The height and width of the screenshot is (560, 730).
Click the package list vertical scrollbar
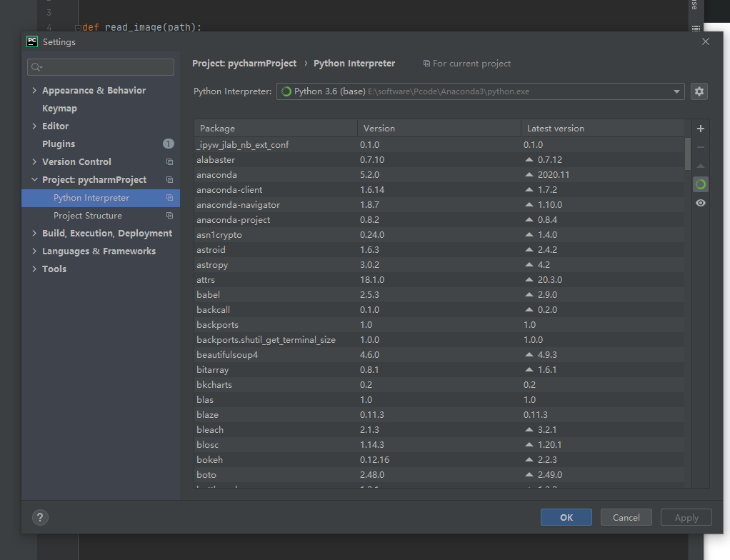point(688,154)
